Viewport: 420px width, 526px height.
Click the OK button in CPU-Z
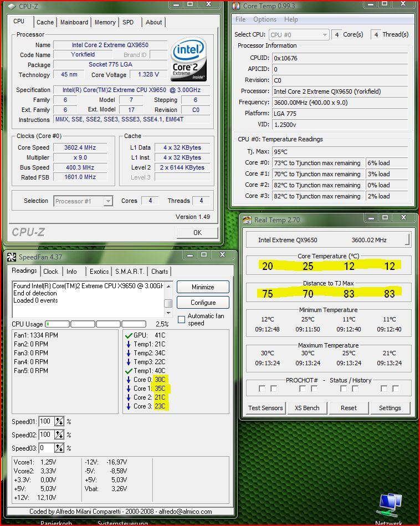pyautogui.click(x=198, y=232)
